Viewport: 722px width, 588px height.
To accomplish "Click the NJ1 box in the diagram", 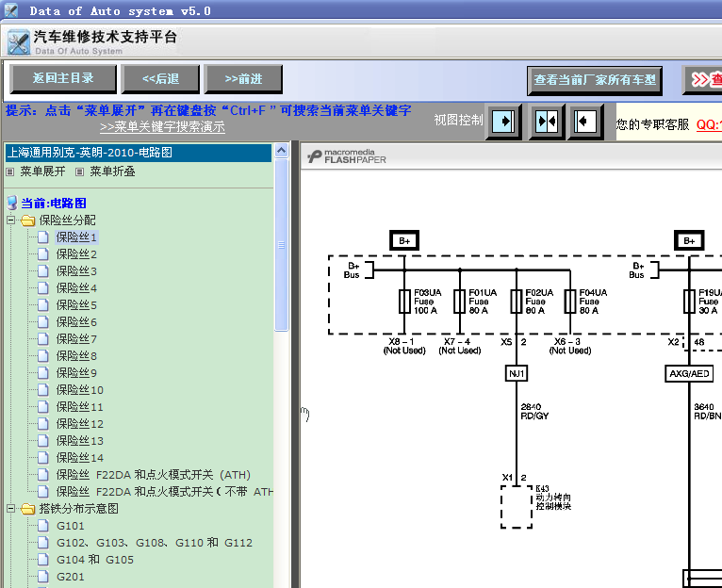I will pyautogui.click(x=517, y=373).
